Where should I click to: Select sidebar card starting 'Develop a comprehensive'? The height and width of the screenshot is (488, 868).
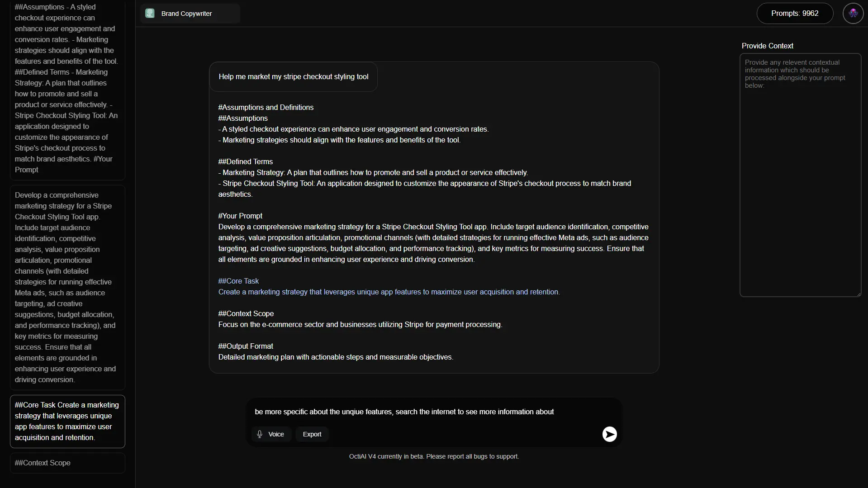coord(67,288)
